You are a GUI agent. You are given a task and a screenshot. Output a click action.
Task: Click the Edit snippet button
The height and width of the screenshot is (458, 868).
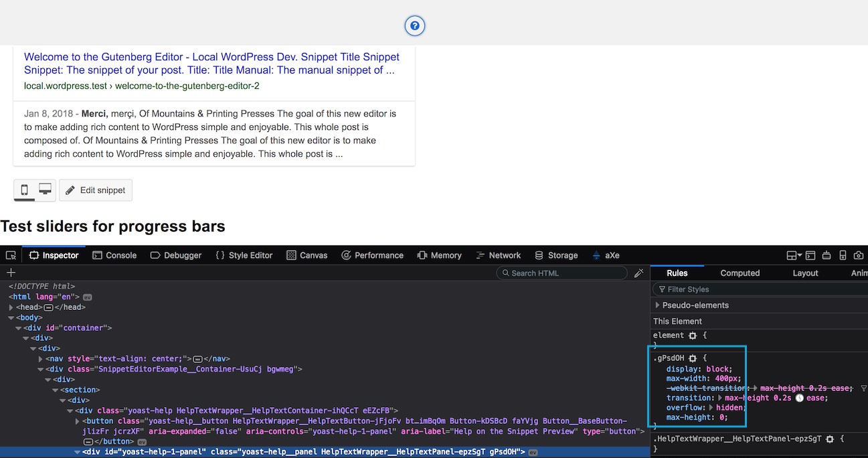tap(96, 190)
